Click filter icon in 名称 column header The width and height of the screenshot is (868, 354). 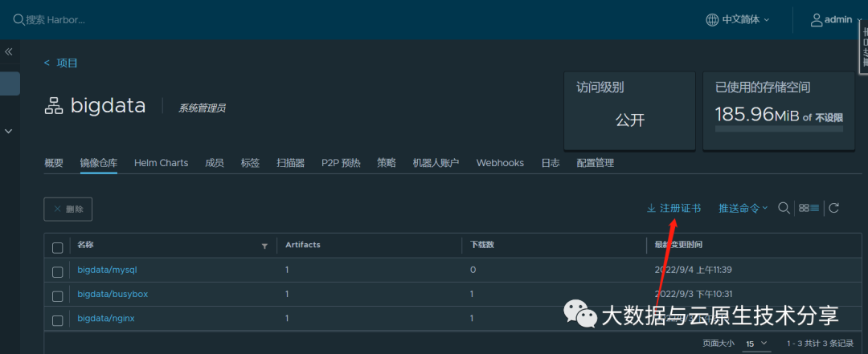[x=264, y=246]
